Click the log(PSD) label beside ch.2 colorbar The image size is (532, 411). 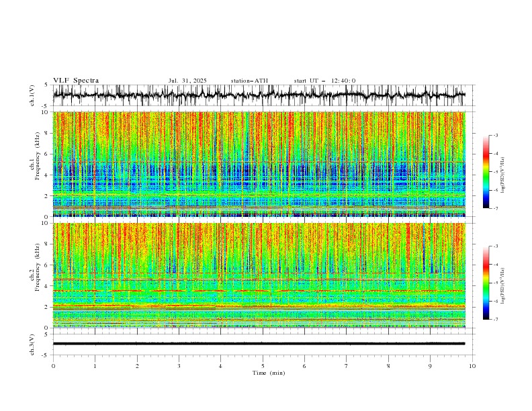coord(503,285)
